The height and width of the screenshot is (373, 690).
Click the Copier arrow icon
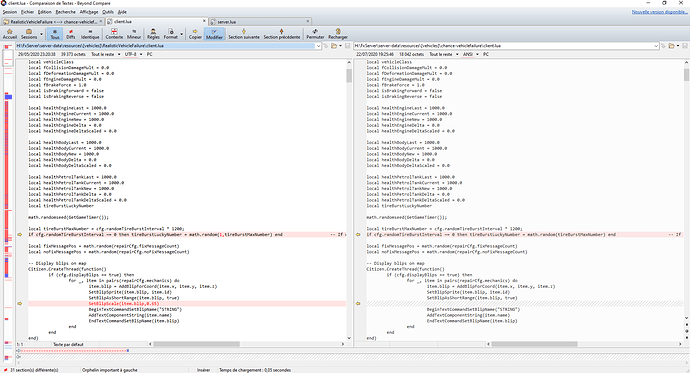[x=195, y=34]
